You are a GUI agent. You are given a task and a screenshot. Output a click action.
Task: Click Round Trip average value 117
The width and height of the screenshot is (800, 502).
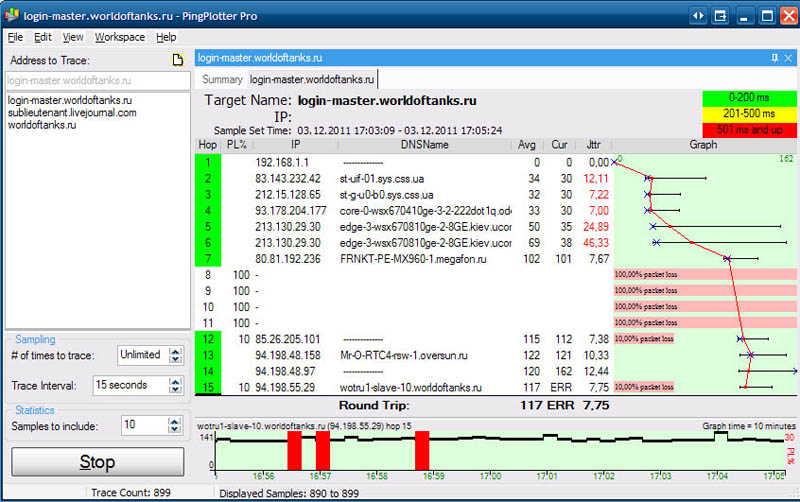click(x=531, y=406)
